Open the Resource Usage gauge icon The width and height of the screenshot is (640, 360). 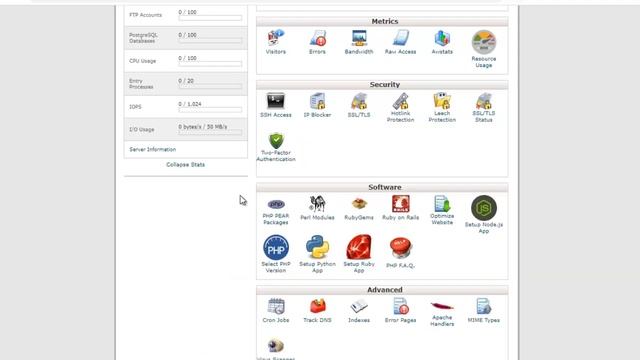click(484, 42)
